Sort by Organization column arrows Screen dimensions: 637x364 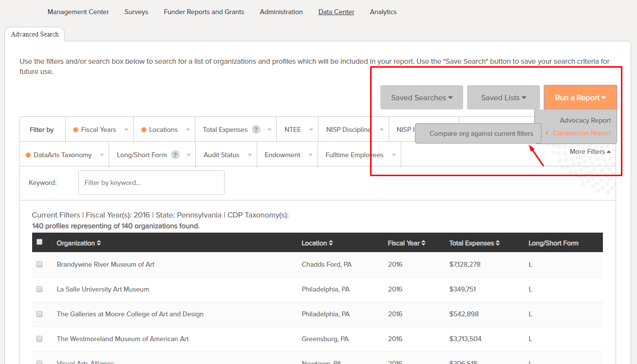(x=99, y=243)
